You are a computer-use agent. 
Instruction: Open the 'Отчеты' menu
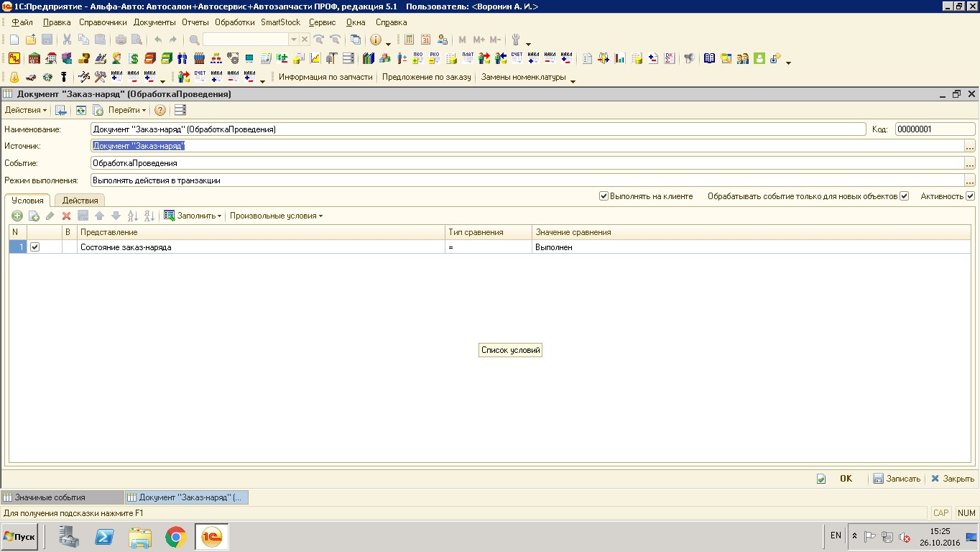195,22
